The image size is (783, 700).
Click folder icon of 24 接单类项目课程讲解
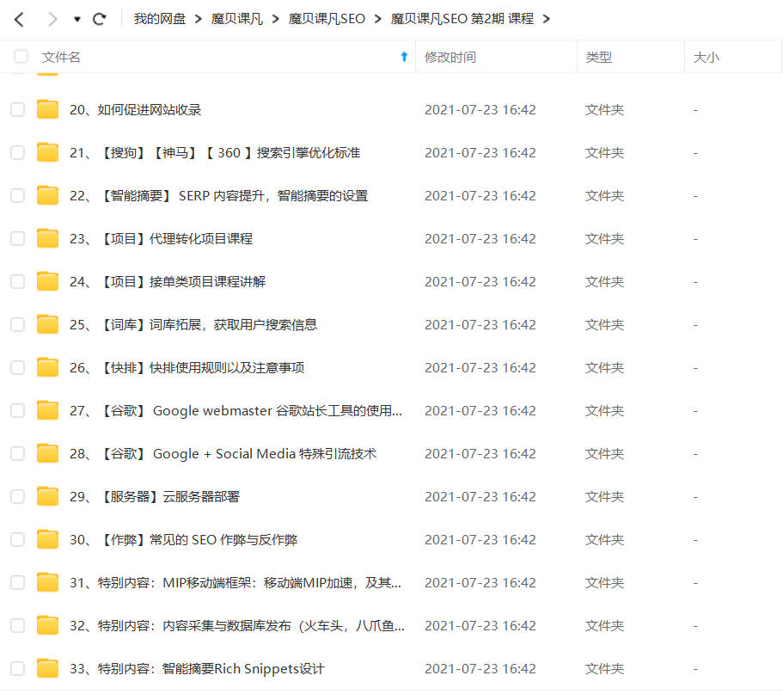point(47,281)
